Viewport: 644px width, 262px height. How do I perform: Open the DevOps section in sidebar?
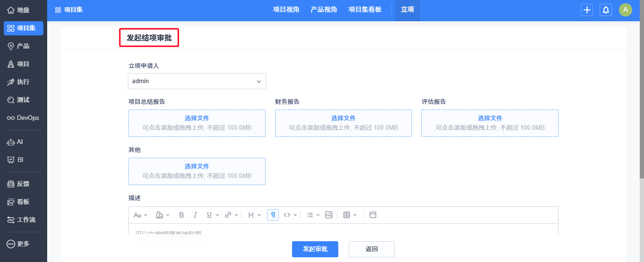24,118
